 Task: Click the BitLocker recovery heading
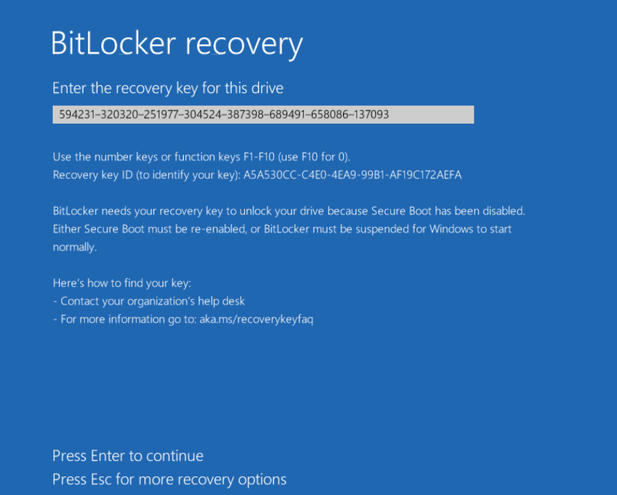coord(177,43)
